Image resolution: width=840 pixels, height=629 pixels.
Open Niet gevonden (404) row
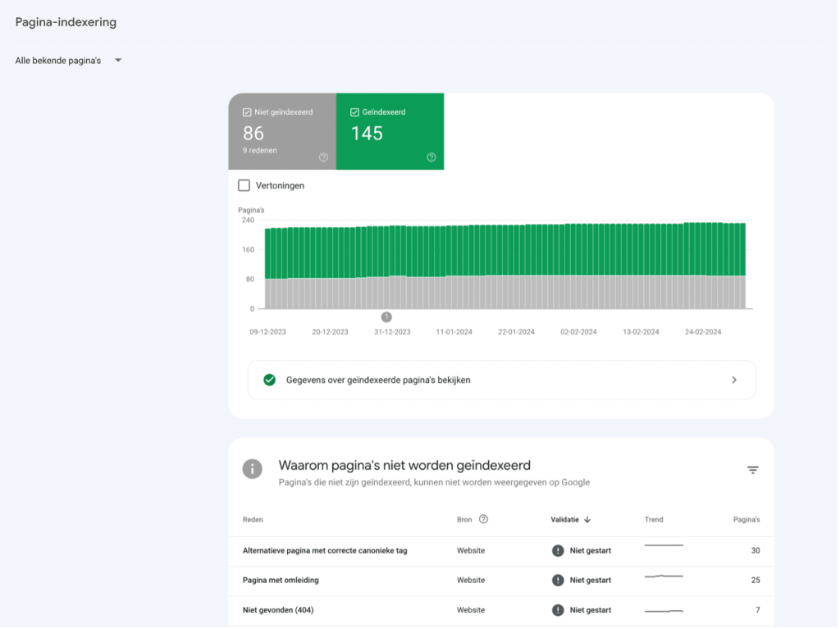click(x=501, y=611)
